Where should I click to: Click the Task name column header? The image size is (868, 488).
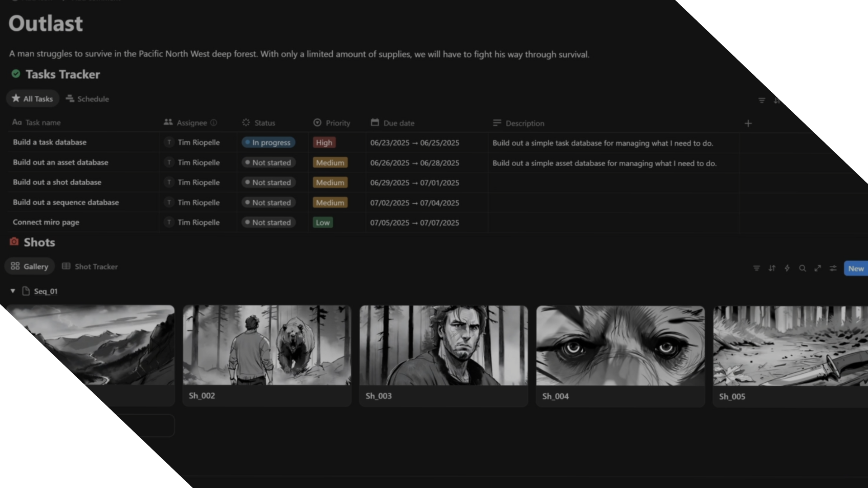coord(37,122)
